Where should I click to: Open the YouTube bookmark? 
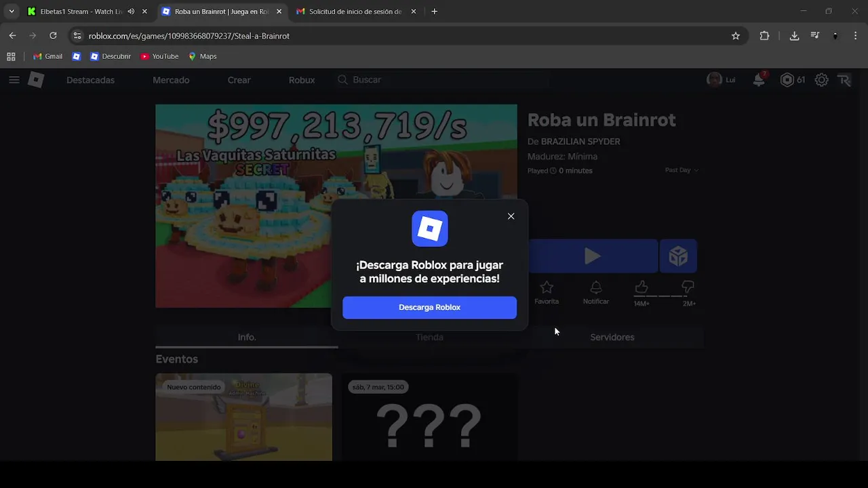159,56
